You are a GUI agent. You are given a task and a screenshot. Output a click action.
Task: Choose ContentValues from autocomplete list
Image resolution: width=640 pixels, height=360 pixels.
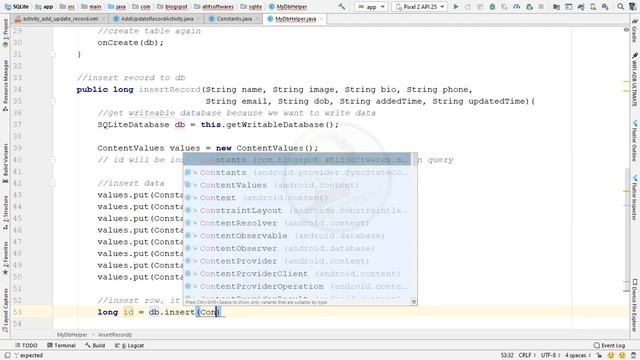(x=298, y=185)
